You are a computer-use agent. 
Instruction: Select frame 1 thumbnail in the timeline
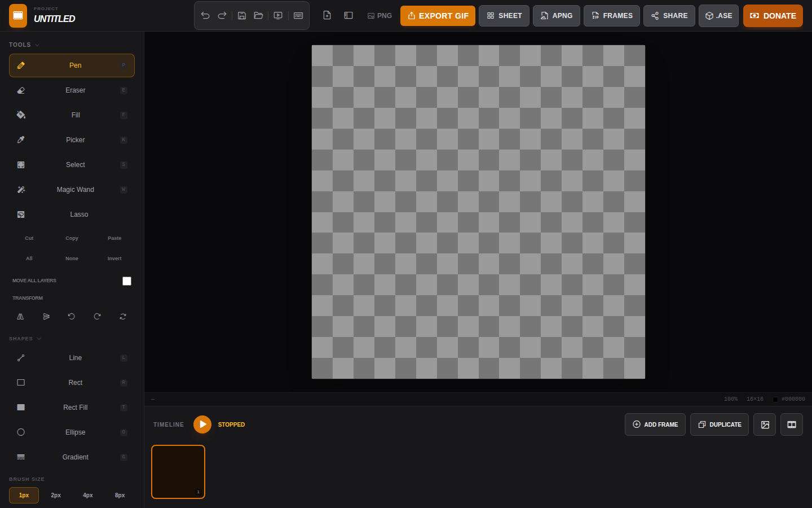coord(178,472)
